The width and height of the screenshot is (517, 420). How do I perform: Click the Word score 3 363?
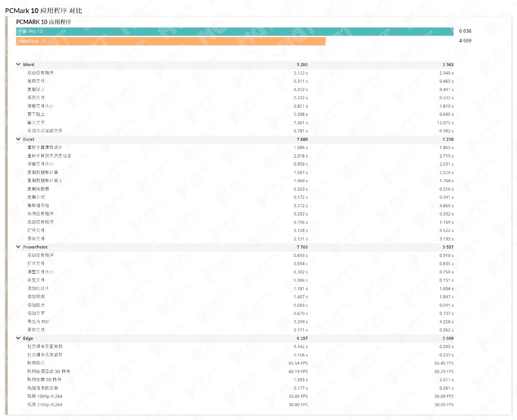coord(448,64)
